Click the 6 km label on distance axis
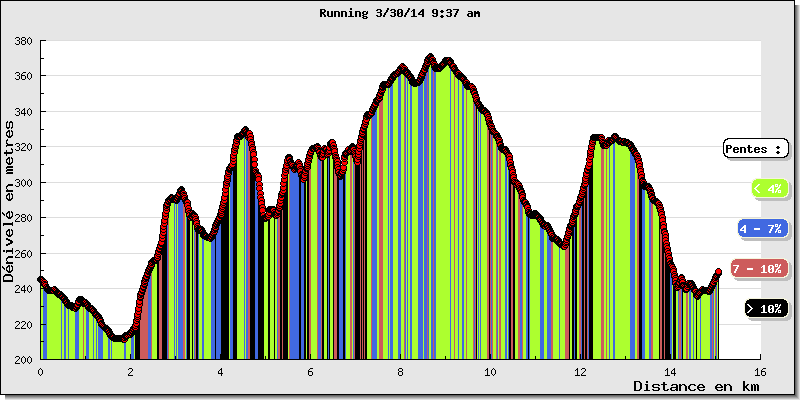Image resolution: width=800 pixels, height=400 pixels. [310, 372]
